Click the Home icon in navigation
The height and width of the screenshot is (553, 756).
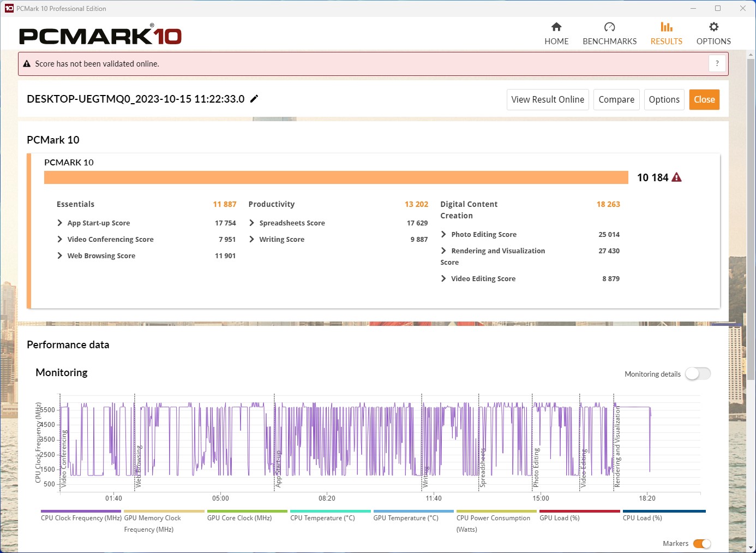(556, 27)
